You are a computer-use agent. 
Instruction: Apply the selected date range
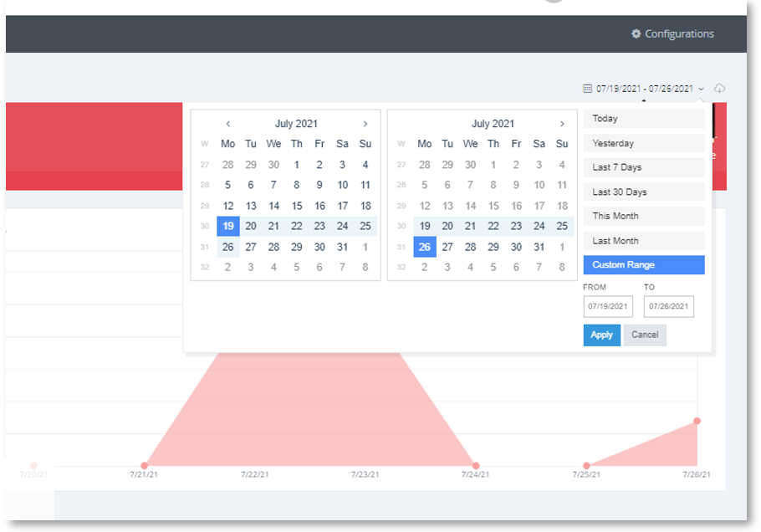click(602, 335)
